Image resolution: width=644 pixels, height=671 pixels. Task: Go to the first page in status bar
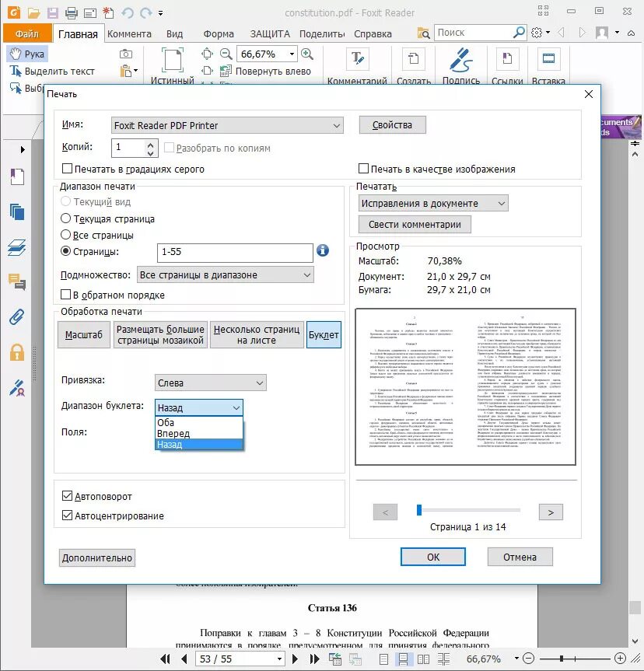click(166, 659)
